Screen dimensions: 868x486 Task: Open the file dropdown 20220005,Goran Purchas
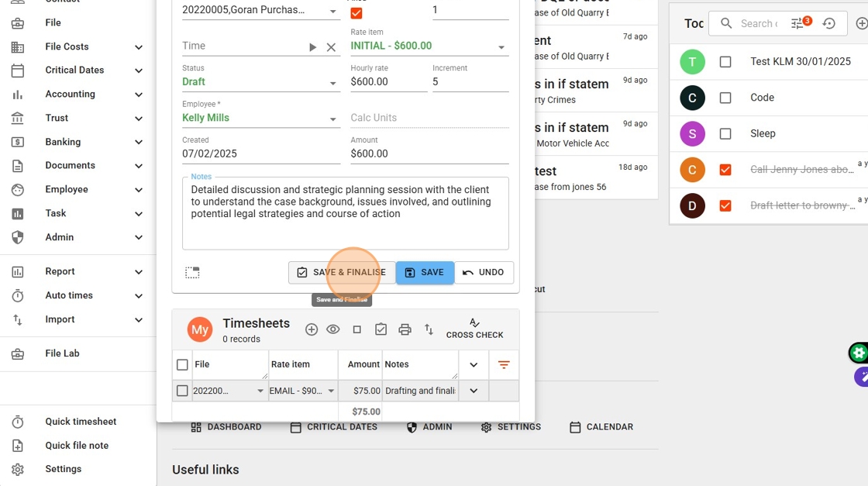260,10
